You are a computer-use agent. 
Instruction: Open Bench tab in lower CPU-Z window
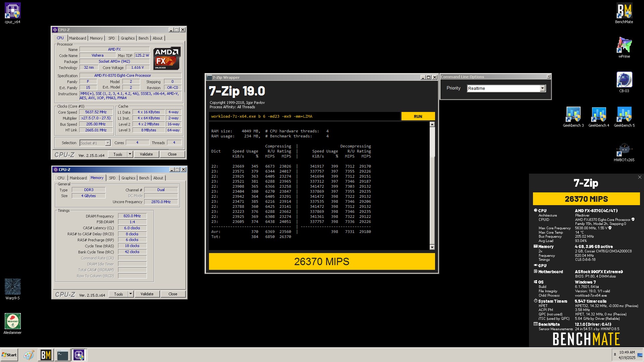(144, 178)
